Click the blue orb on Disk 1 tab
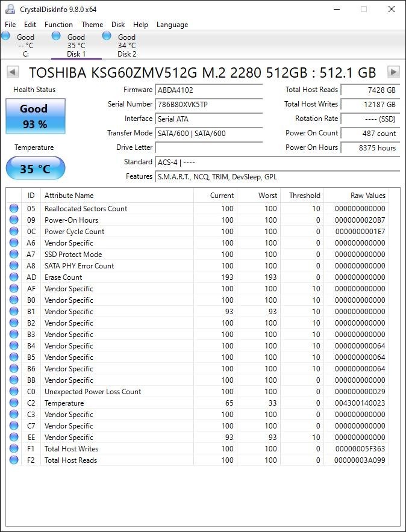 click(56, 36)
